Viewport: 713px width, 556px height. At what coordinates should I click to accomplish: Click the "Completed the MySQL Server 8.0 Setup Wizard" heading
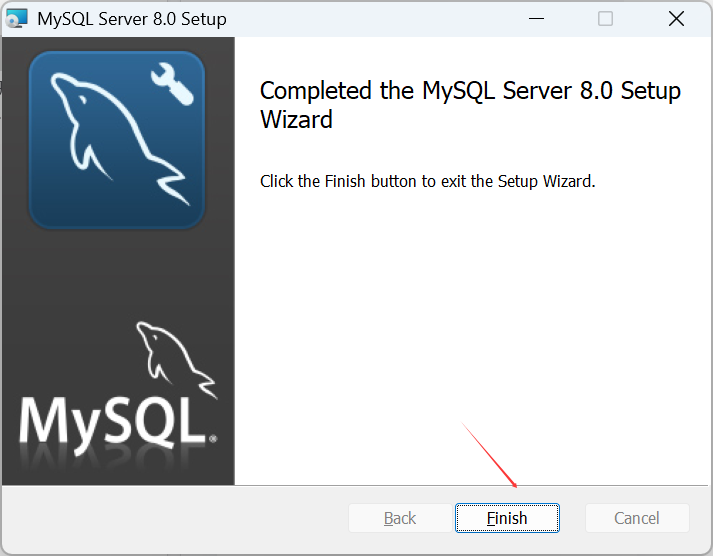coord(470,105)
